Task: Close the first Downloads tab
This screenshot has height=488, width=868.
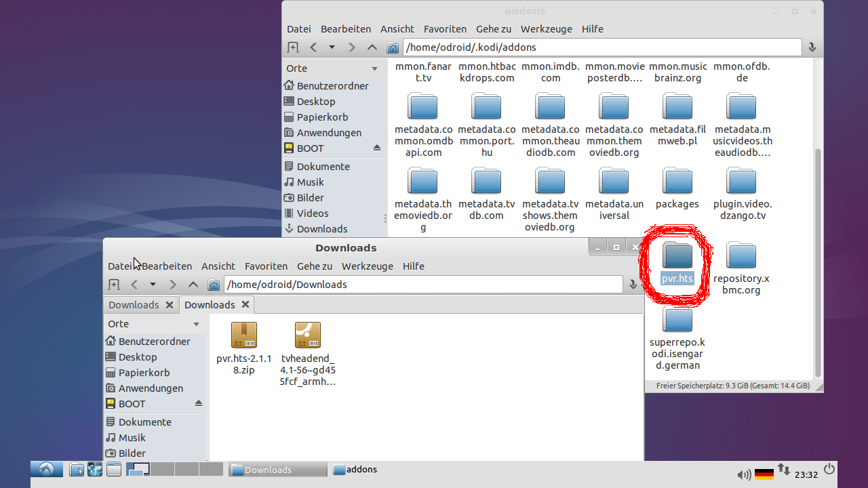Action: pyautogui.click(x=170, y=305)
